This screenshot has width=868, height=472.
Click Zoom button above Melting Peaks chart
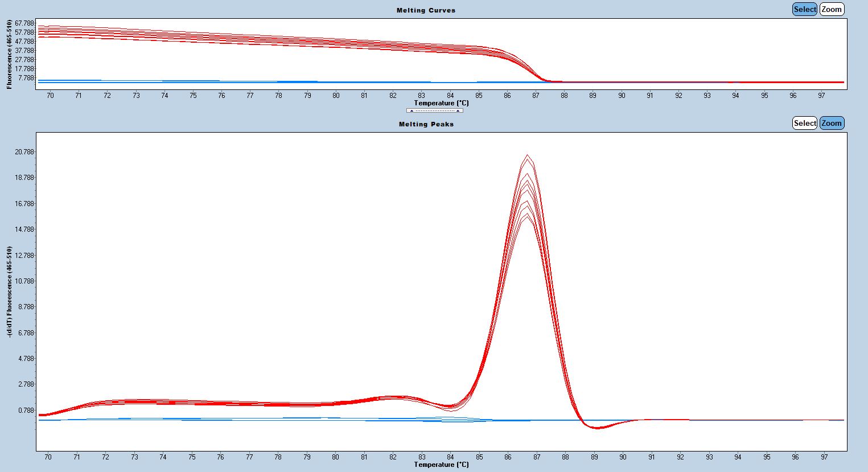(832, 123)
